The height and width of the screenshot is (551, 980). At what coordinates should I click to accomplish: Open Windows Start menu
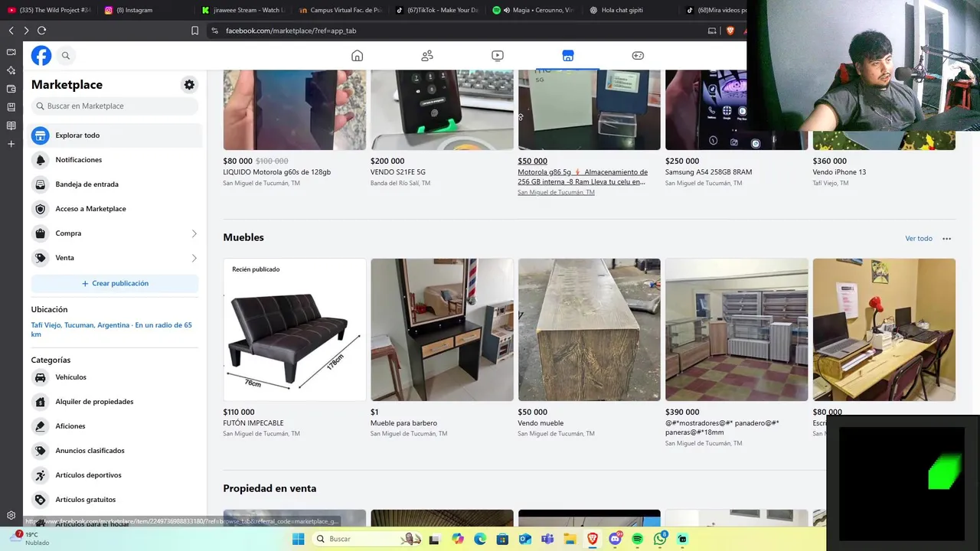pyautogui.click(x=298, y=539)
